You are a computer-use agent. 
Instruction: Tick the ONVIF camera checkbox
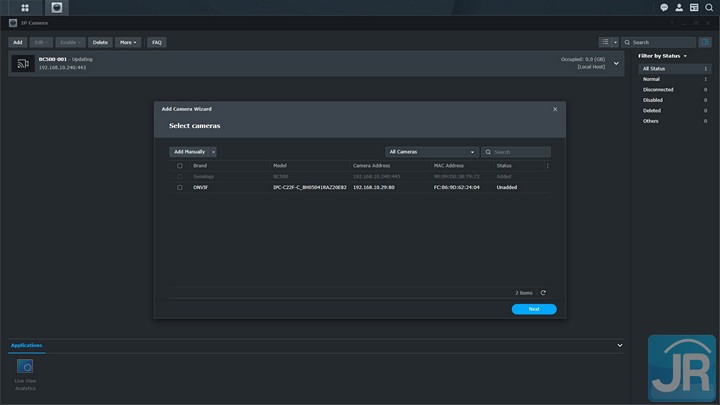click(x=180, y=187)
